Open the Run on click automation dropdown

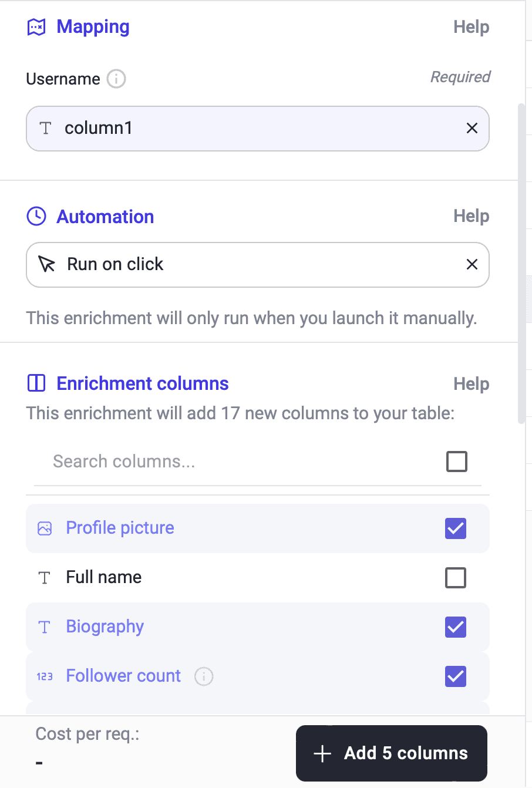pyautogui.click(x=247, y=264)
